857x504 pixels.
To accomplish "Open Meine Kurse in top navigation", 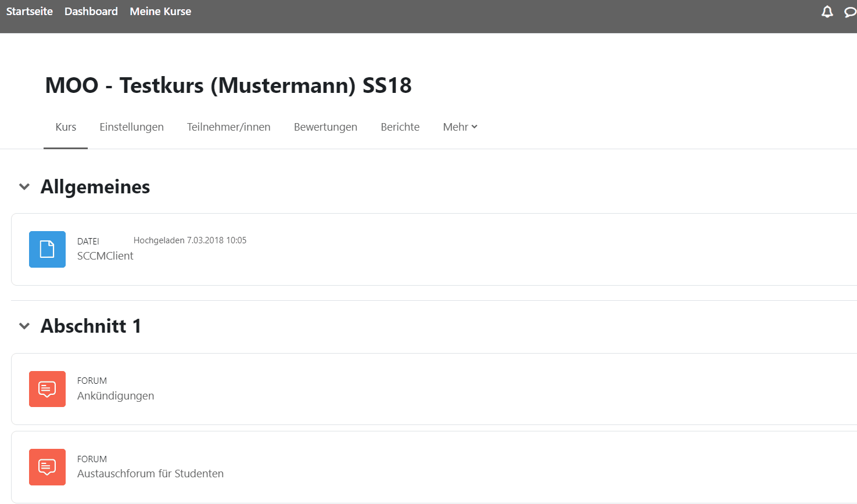I will pos(160,12).
